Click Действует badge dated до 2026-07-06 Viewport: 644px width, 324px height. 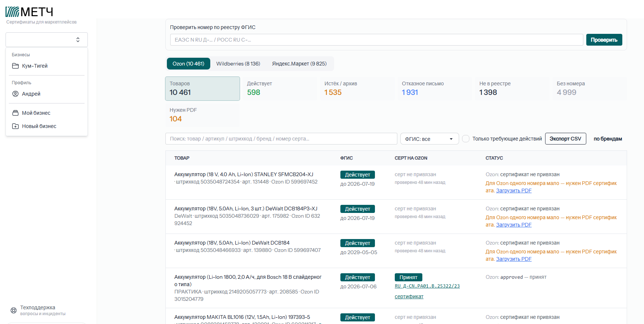tap(358, 277)
